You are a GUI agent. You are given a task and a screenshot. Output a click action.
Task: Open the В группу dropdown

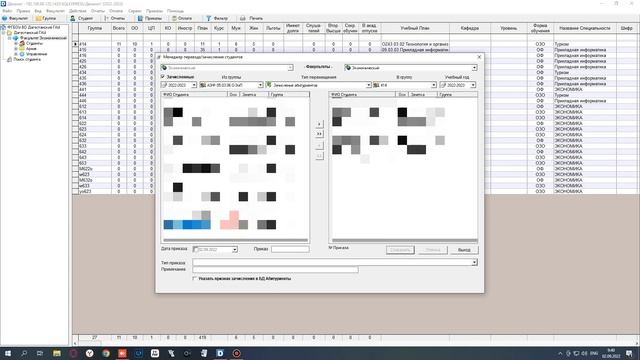point(433,85)
